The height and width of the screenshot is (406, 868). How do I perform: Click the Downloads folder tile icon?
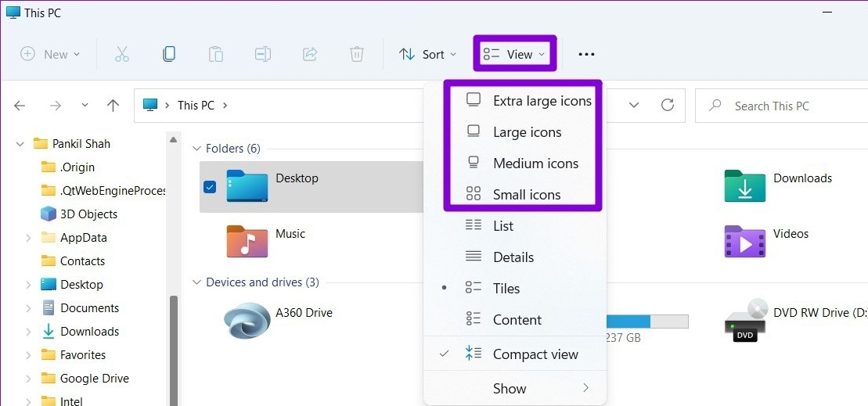pyautogui.click(x=744, y=186)
